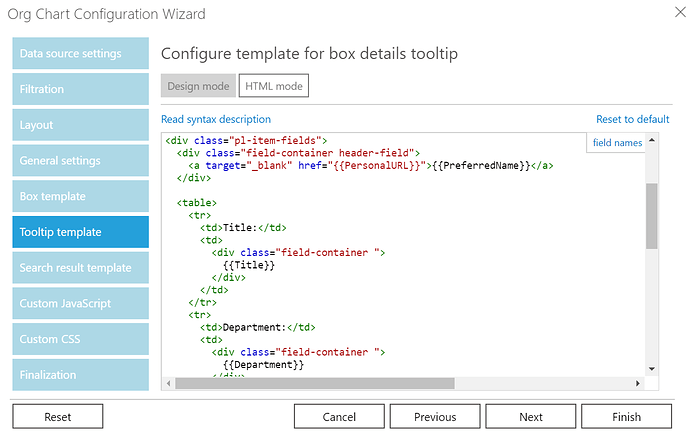Open Search result template step
This screenshot has height=434, width=690.
pos(80,268)
